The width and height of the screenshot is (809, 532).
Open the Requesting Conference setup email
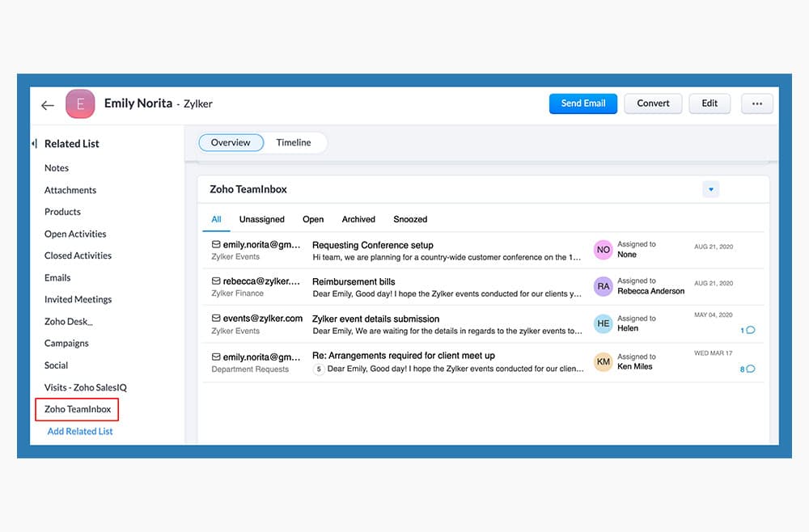[372, 245]
